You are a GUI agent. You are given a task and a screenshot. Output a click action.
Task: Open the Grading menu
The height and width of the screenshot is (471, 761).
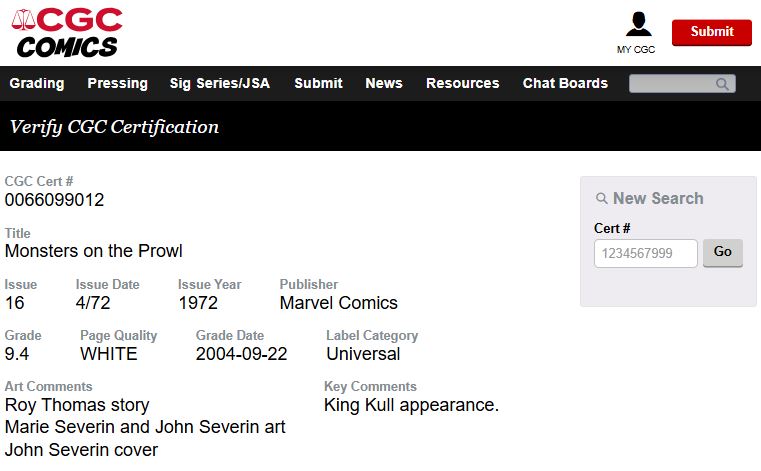tap(37, 84)
